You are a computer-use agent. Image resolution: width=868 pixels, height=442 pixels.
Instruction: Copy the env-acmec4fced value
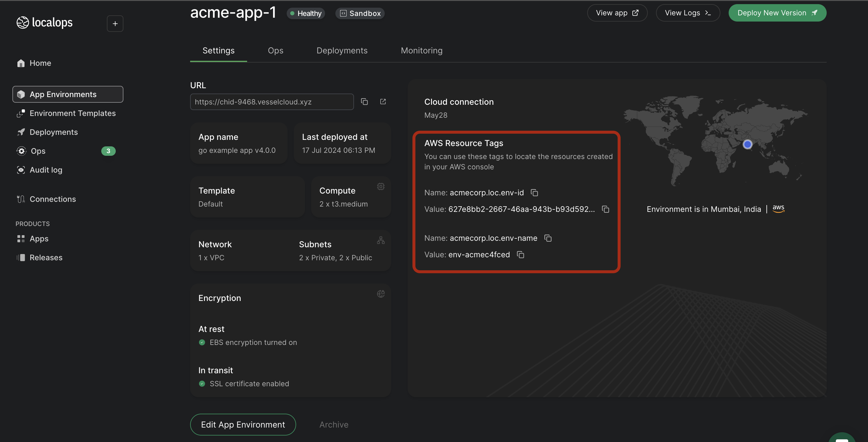[521, 255]
